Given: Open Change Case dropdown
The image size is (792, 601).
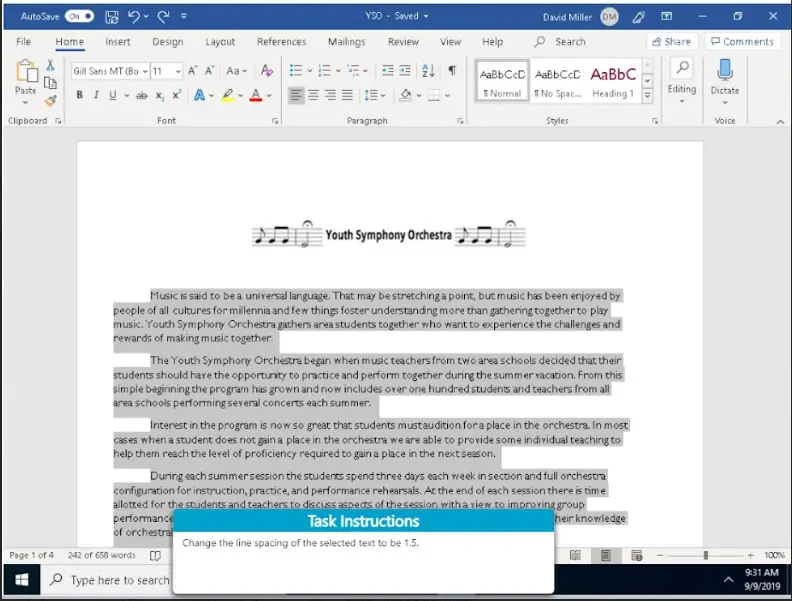Looking at the screenshot, I should click(236, 71).
